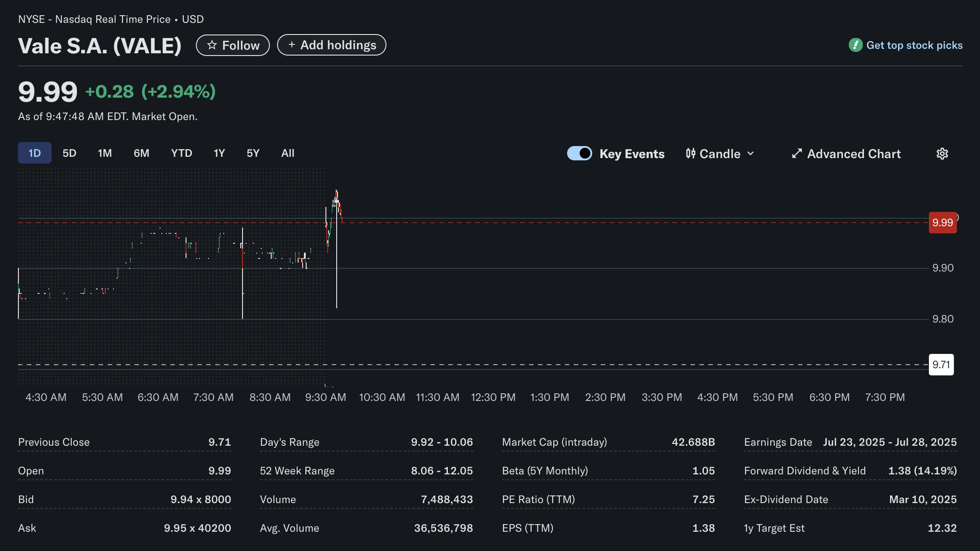Click the EPS (TTM) label

click(528, 528)
